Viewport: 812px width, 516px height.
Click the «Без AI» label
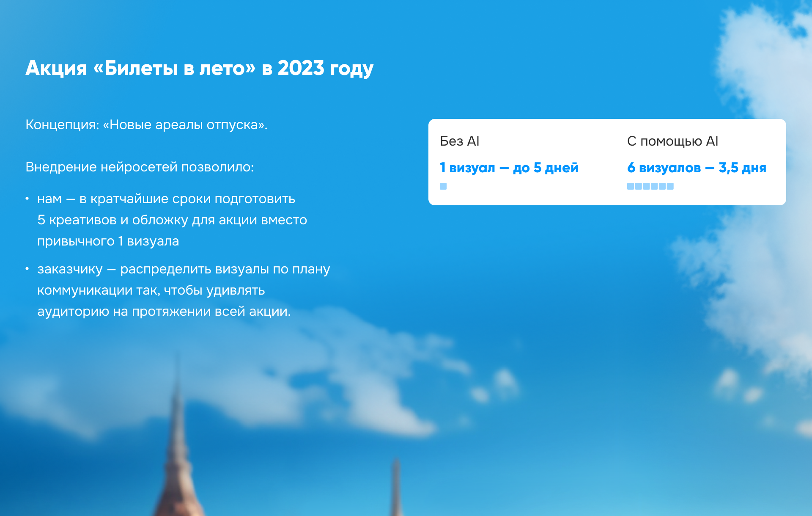(x=459, y=141)
